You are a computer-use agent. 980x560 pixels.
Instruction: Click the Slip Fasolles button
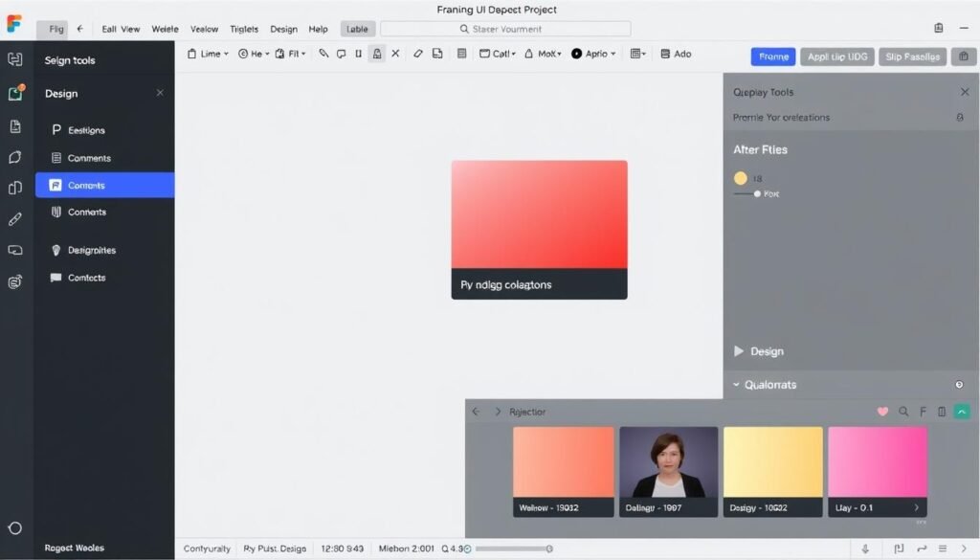point(911,57)
